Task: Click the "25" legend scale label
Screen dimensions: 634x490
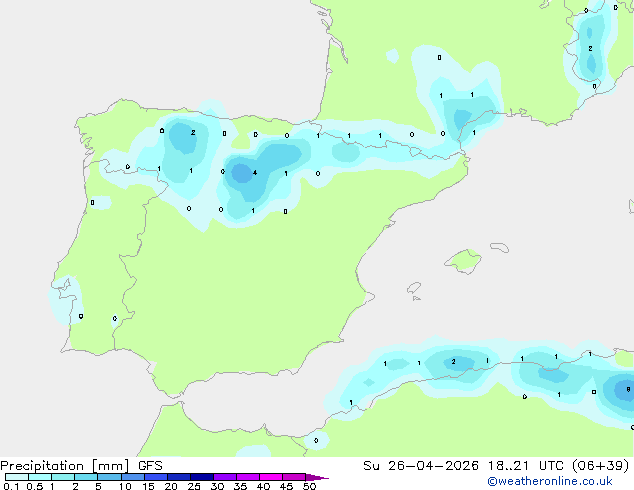Action: pos(194,486)
